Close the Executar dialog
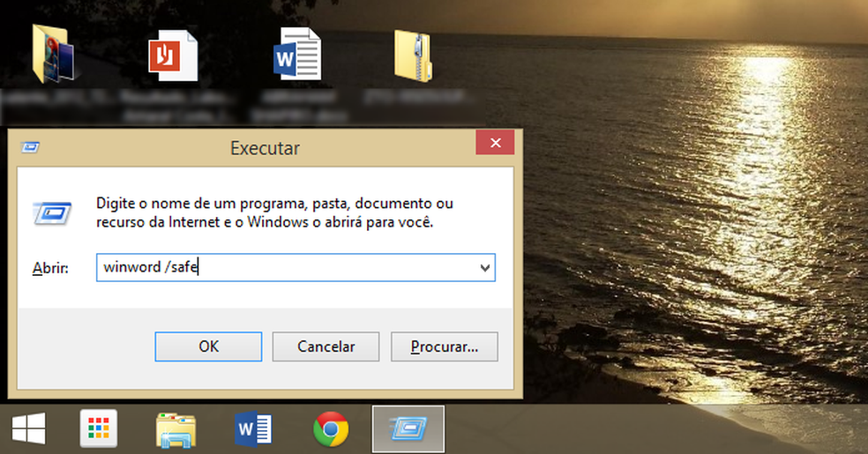This screenshot has width=868, height=454. (496, 143)
